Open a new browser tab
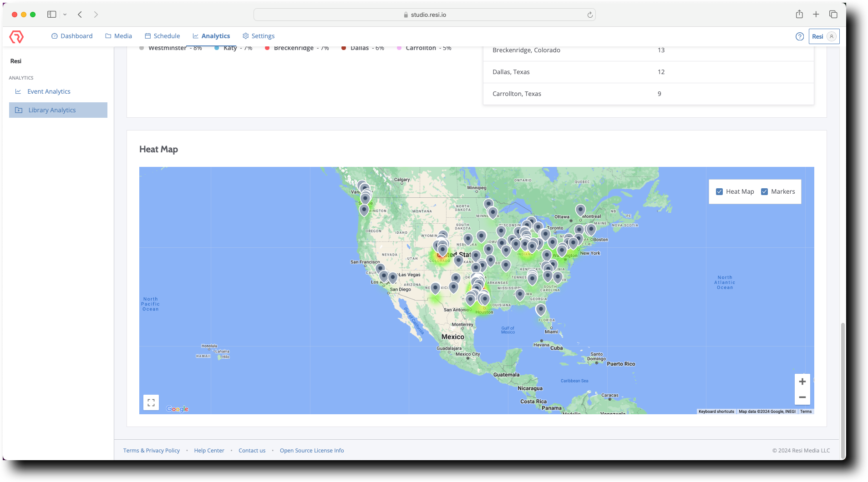This screenshot has width=868, height=482. [x=816, y=14]
